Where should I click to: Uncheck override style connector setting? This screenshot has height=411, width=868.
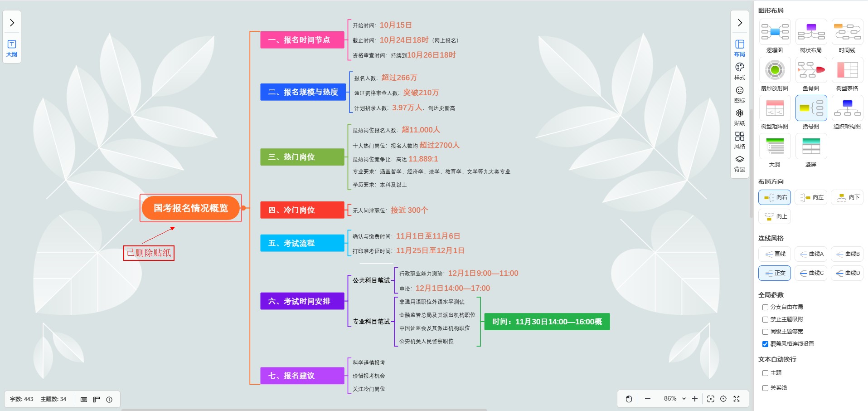click(x=765, y=344)
